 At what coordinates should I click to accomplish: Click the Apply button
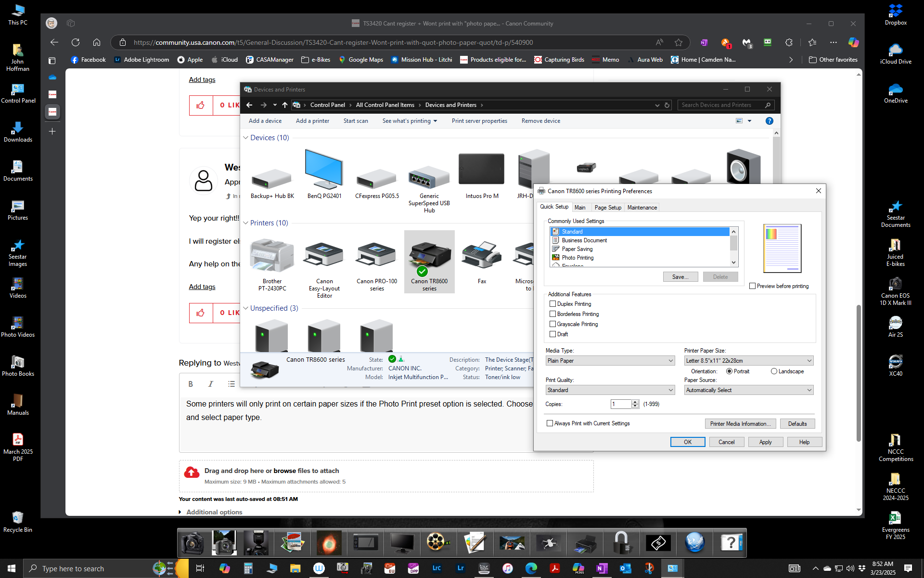click(765, 442)
